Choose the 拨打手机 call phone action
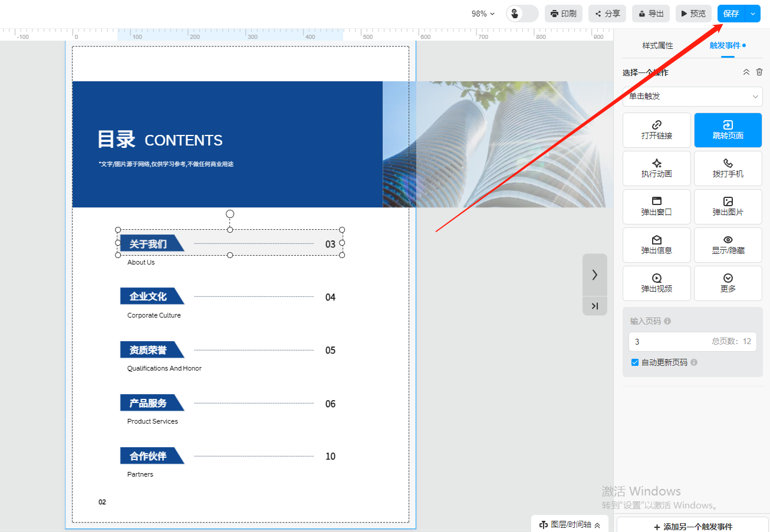 728,168
